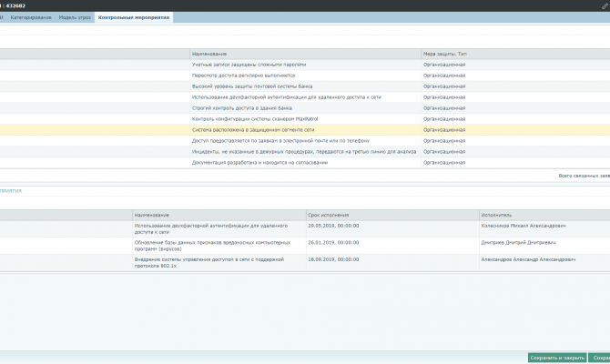Click executor Колесников Михаил Александрович

click(524, 226)
